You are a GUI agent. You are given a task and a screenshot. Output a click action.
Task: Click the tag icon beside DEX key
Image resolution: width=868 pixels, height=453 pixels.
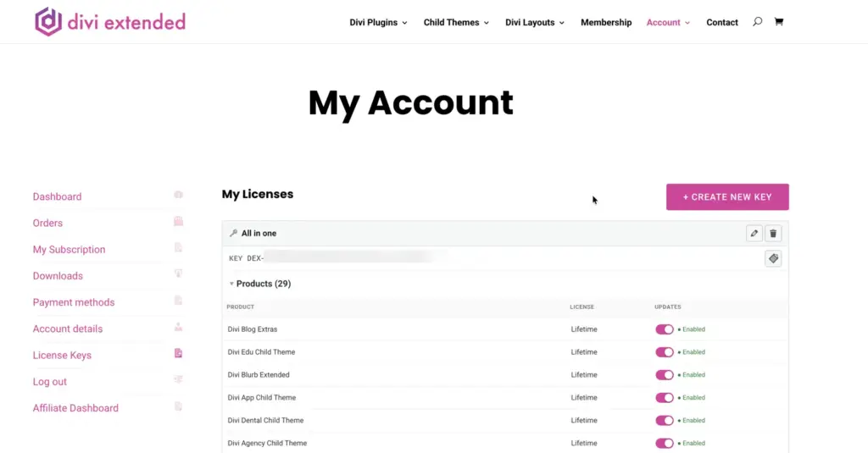[773, 258]
